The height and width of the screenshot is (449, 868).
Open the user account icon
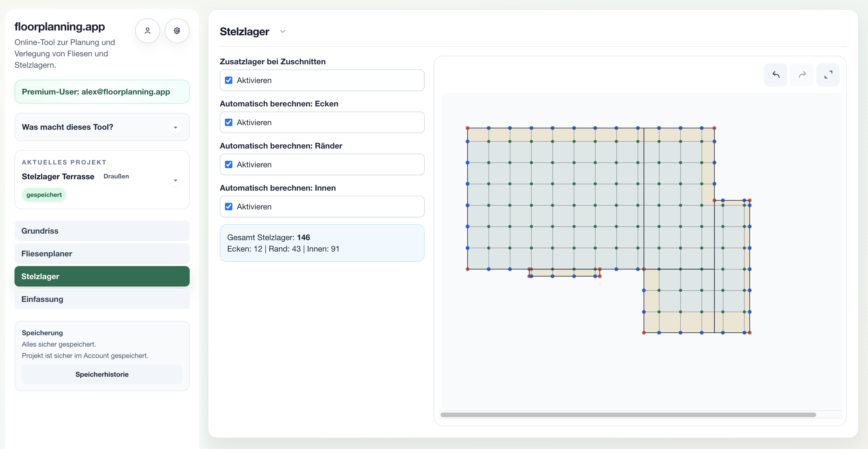[147, 31]
